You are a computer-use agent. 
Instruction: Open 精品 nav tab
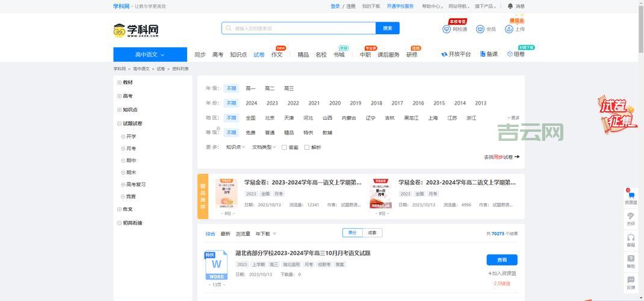click(303, 55)
